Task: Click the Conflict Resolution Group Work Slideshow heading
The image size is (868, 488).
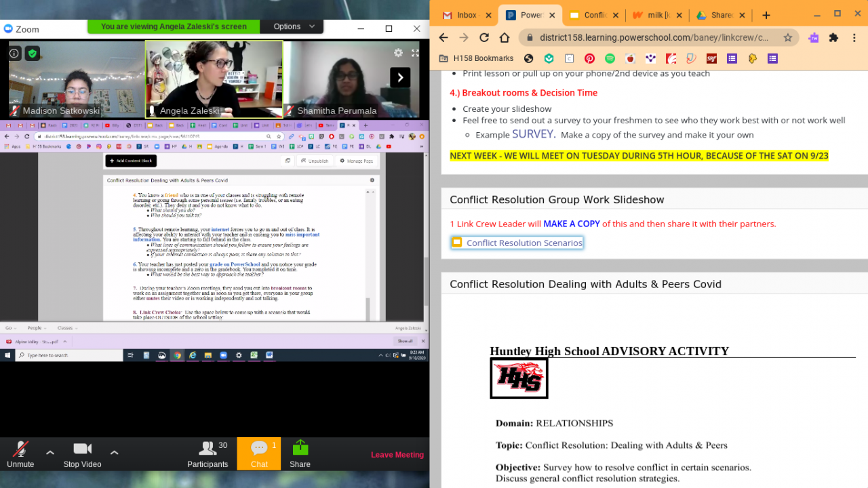Action: coord(557,200)
